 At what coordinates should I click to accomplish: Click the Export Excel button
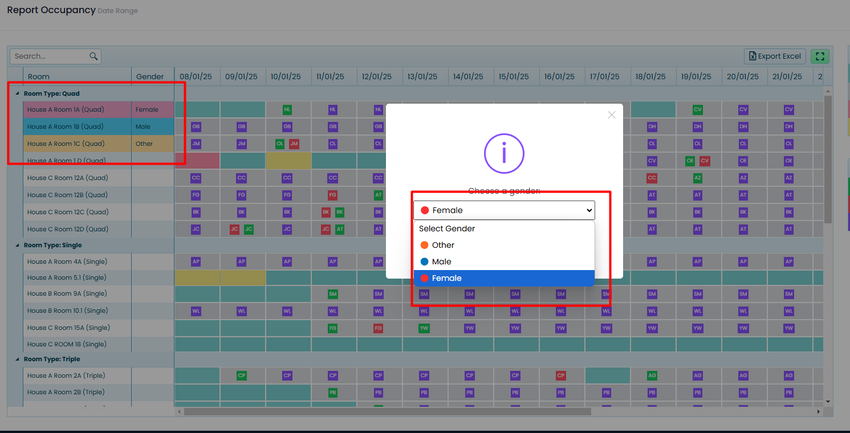click(x=775, y=57)
